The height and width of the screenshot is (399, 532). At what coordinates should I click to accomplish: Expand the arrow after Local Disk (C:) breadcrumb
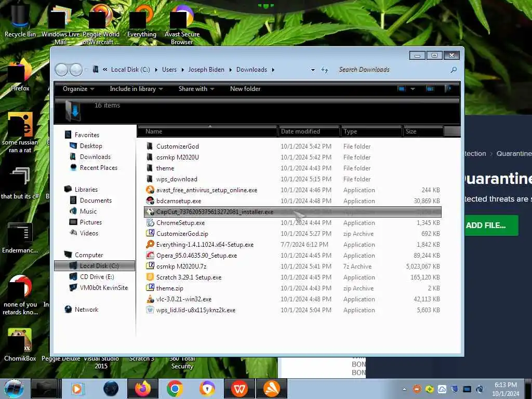click(156, 70)
